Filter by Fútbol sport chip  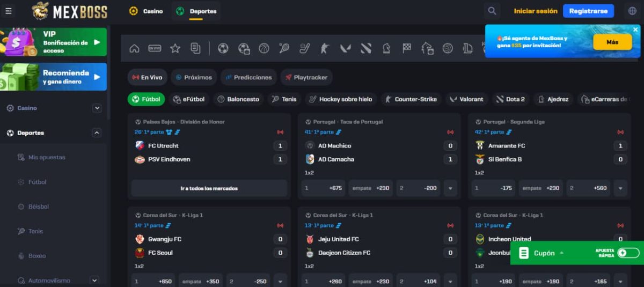(x=147, y=99)
